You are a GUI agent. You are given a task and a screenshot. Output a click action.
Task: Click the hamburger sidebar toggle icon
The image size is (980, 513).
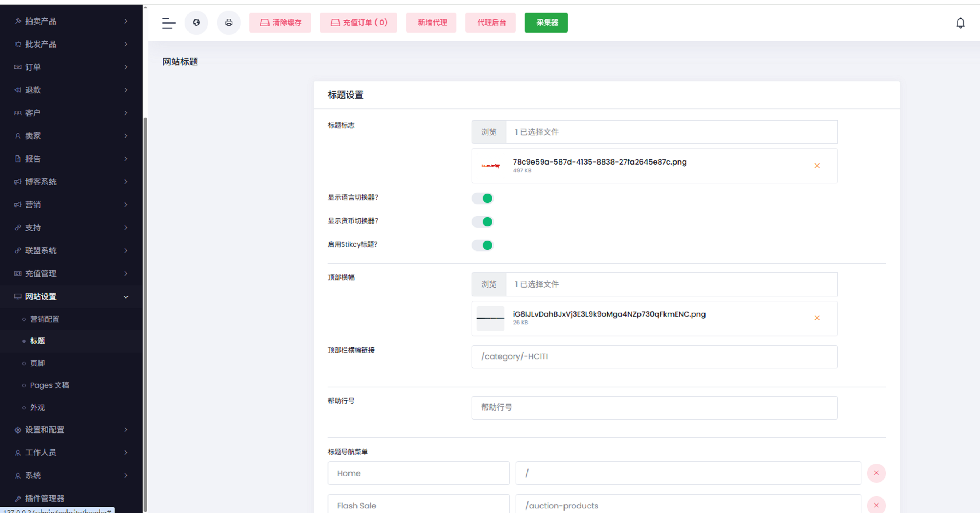pos(169,23)
